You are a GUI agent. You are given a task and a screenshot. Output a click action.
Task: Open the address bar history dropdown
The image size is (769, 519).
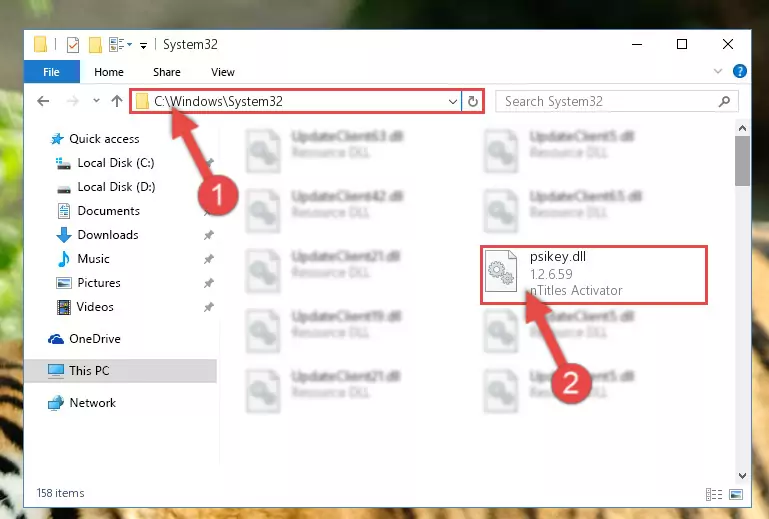click(453, 102)
